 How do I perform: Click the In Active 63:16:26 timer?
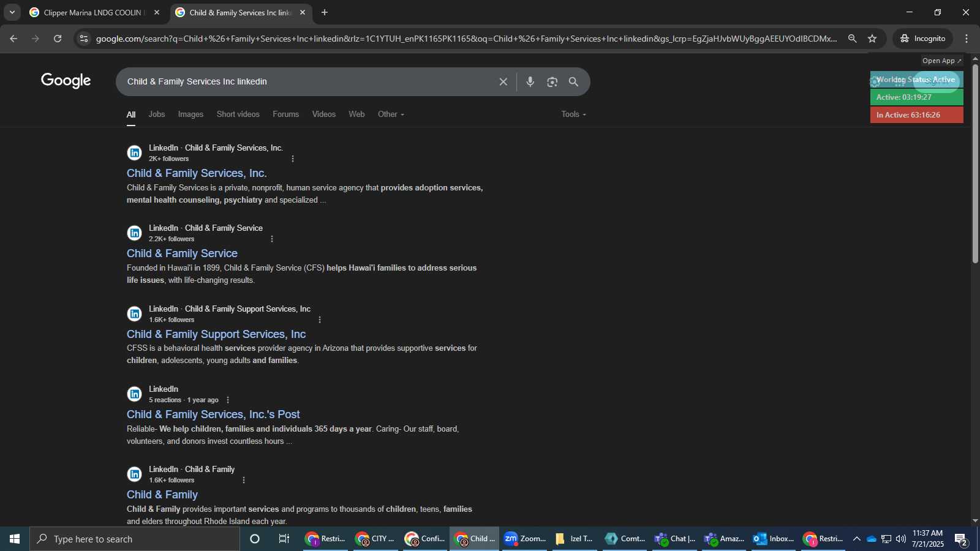pyautogui.click(x=917, y=115)
